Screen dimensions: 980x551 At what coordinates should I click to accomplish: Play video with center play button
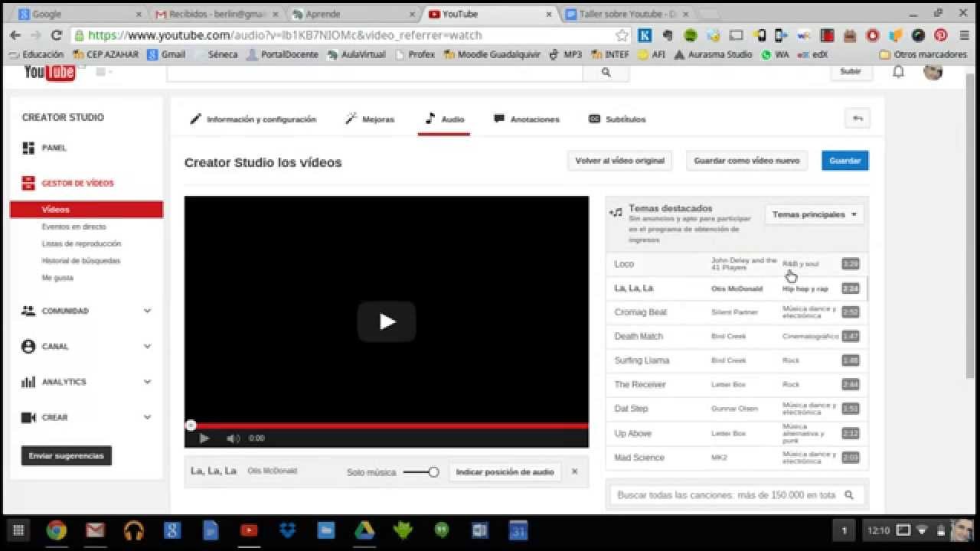coord(387,321)
